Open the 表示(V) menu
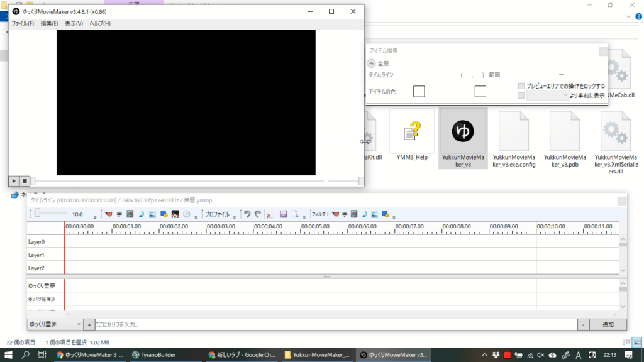This screenshot has height=362, width=644. click(x=74, y=23)
